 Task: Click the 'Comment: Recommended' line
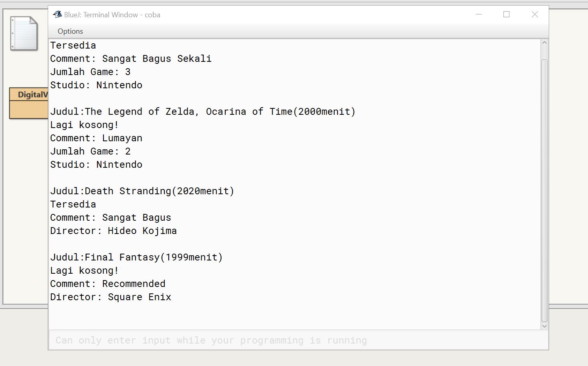point(108,284)
